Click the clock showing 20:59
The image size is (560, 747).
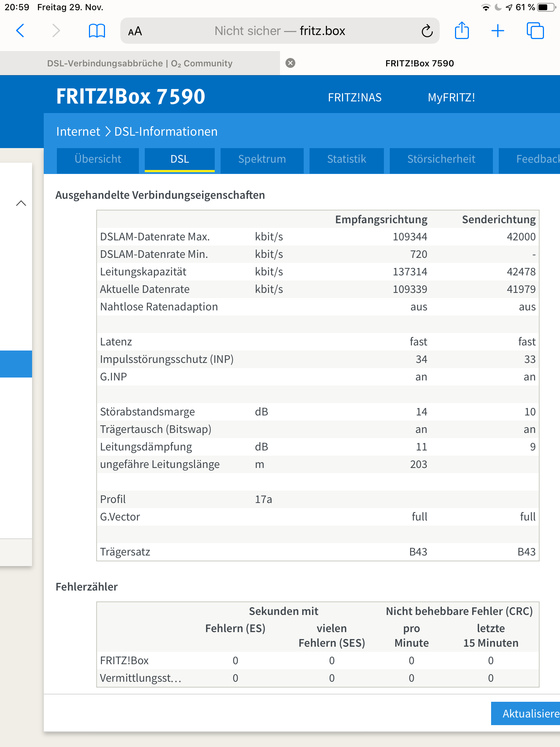tap(17, 7)
